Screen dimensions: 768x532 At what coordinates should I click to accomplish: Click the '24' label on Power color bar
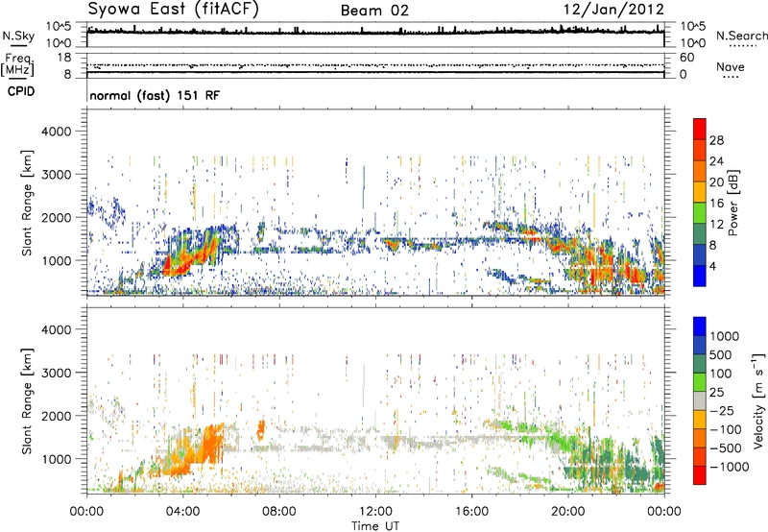point(716,161)
